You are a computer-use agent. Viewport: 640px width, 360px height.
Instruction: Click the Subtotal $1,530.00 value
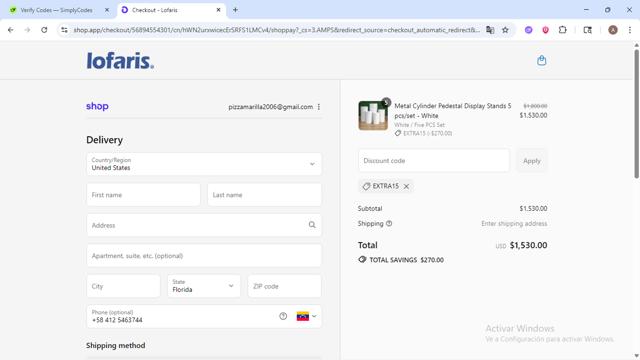(533, 209)
